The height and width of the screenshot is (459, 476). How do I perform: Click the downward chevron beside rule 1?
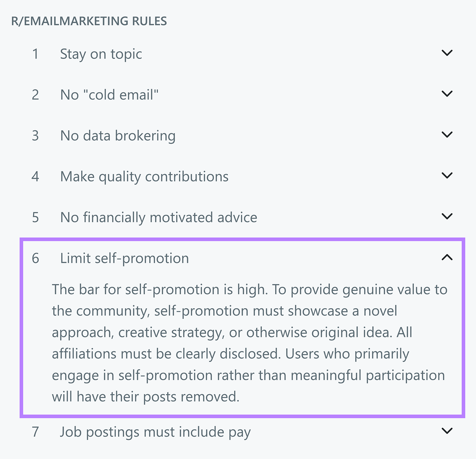tap(447, 54)
